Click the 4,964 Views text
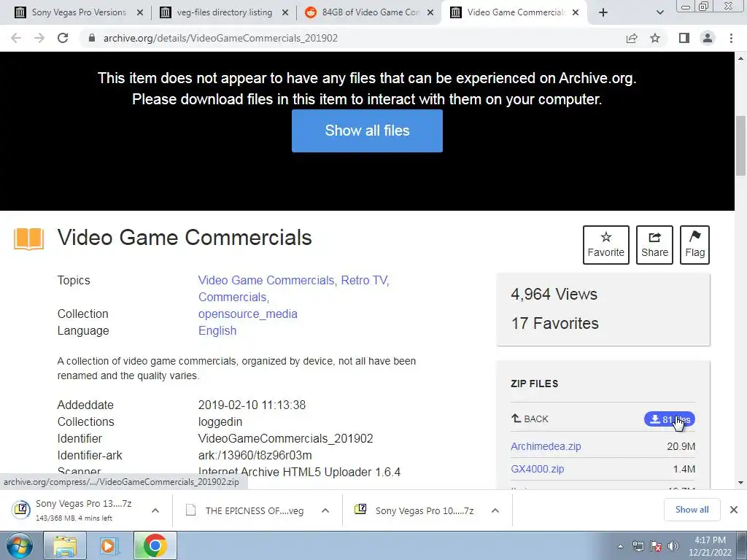747x560 pixels. click(x=554, y=295)
